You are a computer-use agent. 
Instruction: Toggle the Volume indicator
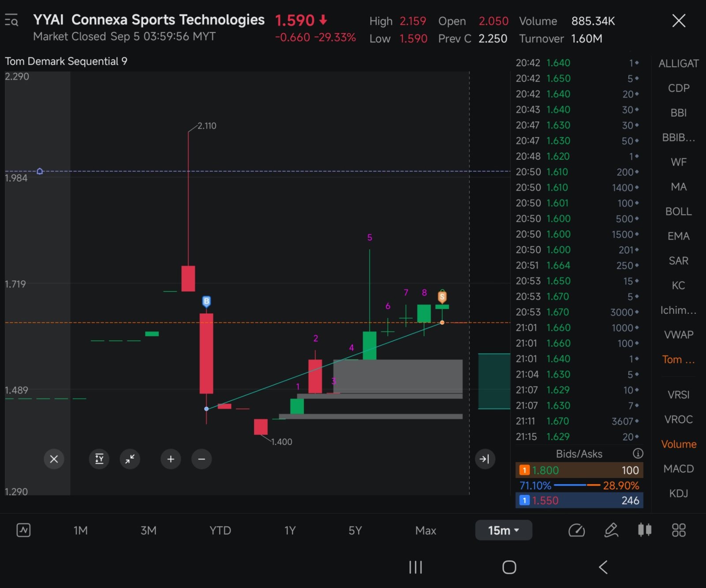coord(678,444)
